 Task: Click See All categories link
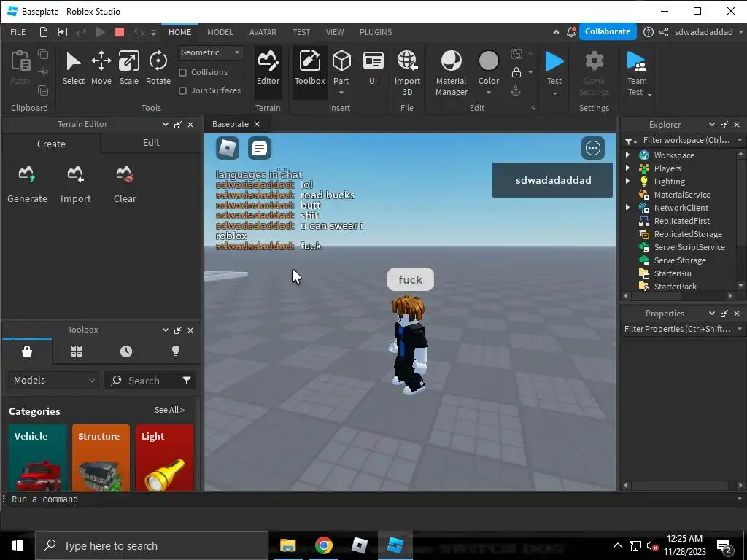point(169,410)
